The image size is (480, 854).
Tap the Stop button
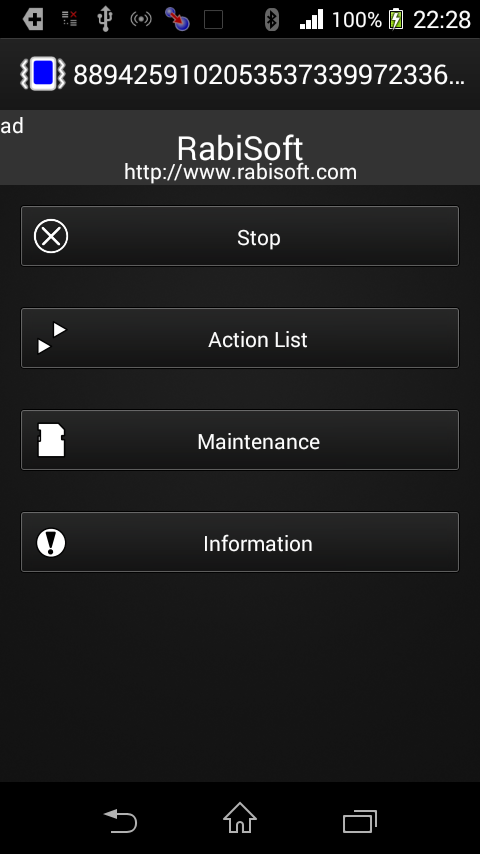[240, 236]
